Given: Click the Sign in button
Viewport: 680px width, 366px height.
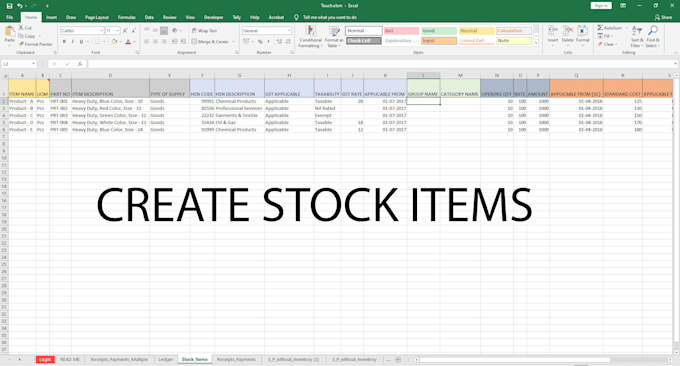Looking at the screenshot, I should [x=601, y=6].
